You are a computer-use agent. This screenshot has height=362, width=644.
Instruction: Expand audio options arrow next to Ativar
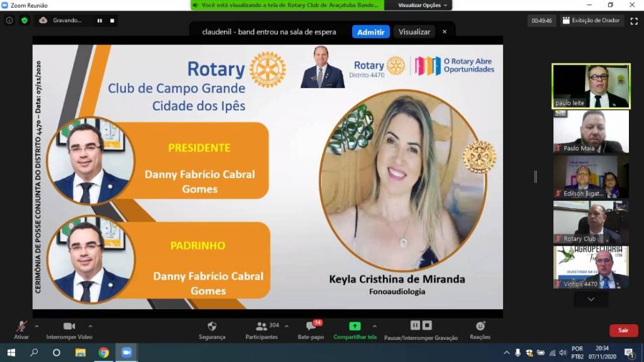[x=36, y=326]
